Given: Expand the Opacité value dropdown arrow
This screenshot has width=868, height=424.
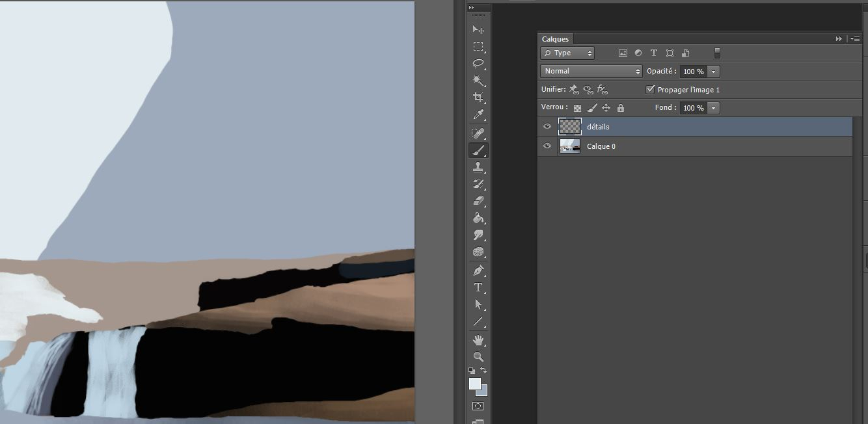Looking at the screenshot, I should click(714, 72).
